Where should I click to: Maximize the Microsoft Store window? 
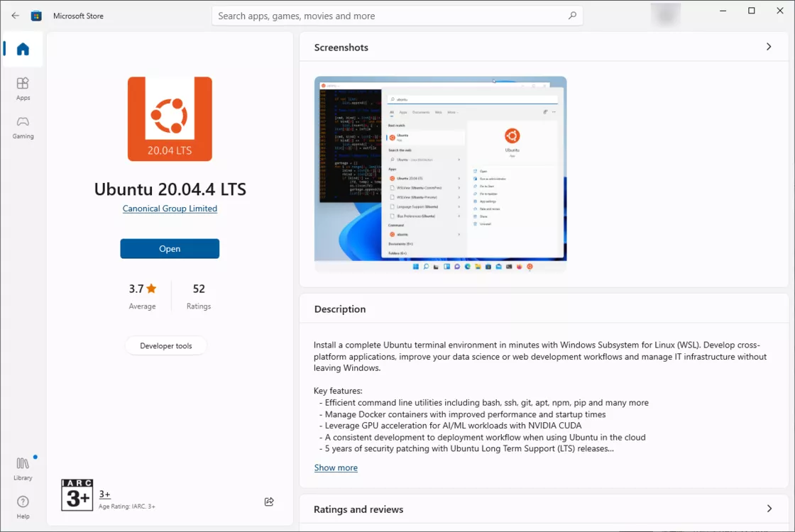click(752, 11)
